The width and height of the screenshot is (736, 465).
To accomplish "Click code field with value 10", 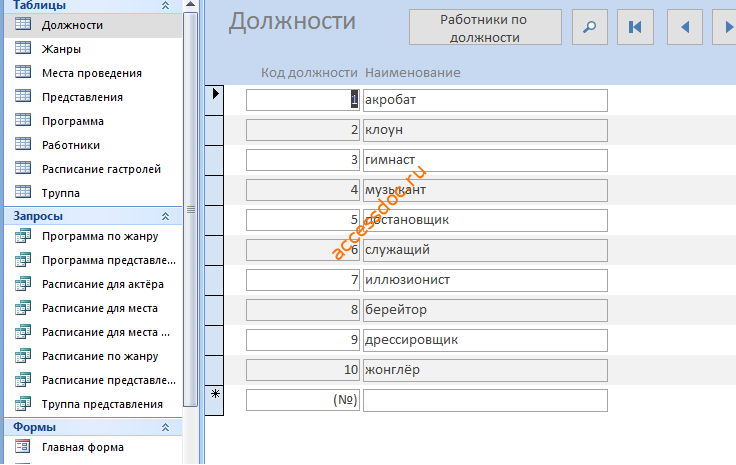I will (x=303, y=371).
